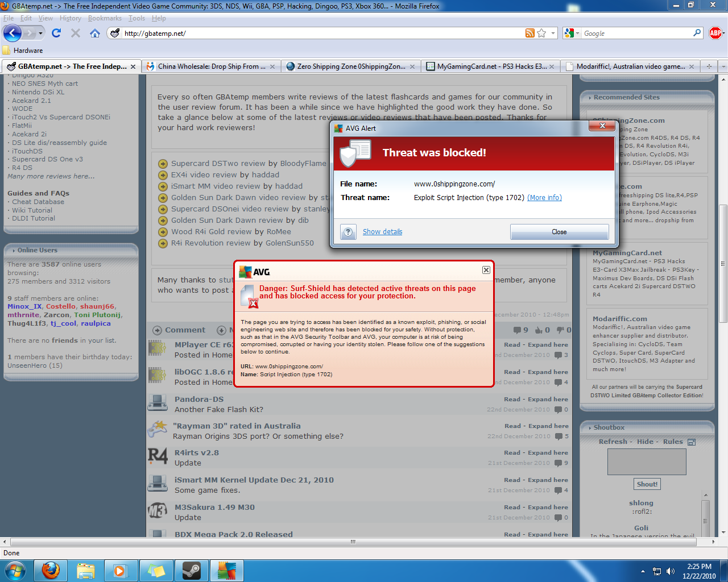The image size is (728, 582).
Task: Click in the Google search box
Action: (x=637, y=34)
